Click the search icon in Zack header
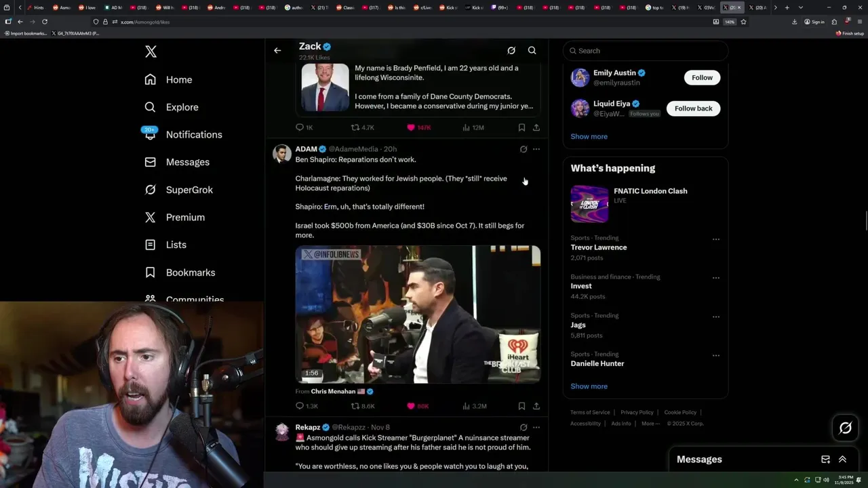 coord(532,50)
